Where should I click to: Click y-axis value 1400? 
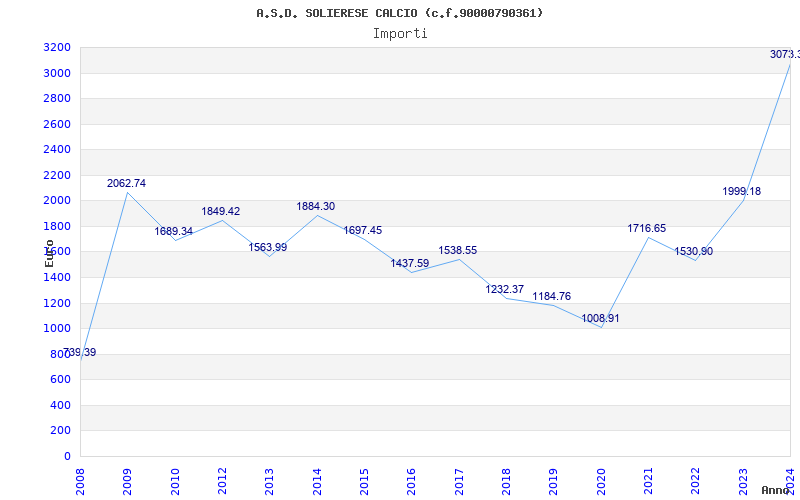(x=57, y=278)
